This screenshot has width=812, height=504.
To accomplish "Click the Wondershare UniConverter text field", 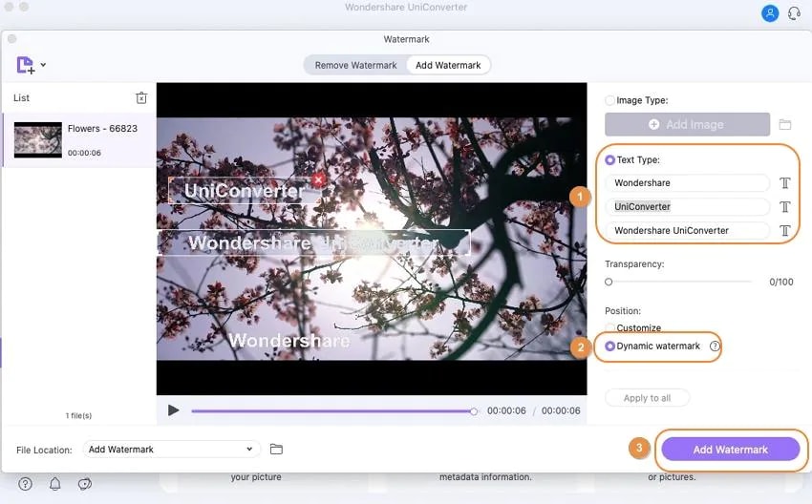I will click(x=687, y=230).
